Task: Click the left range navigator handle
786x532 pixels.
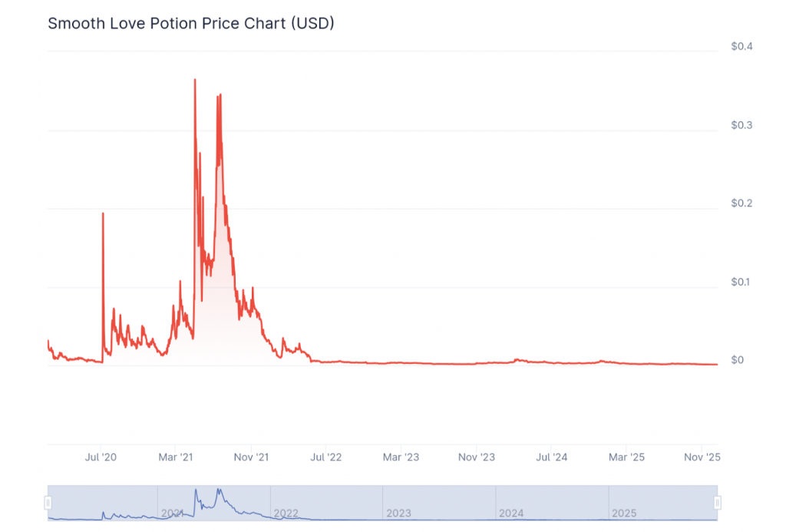Action: click(x=48, y=503)
